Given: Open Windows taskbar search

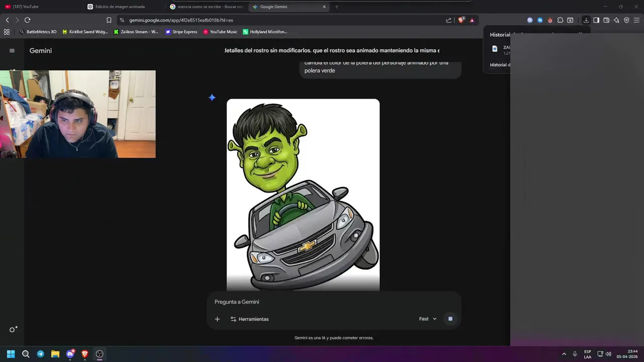Looking at the screenshot, I should (26, 354).
